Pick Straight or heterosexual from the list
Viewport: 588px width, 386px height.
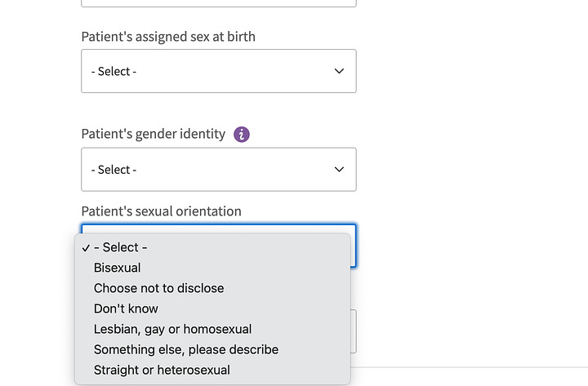point(162,370)
